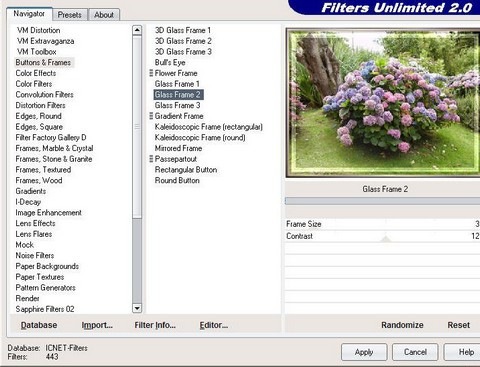Cancel the filter dialog
480x367 pixels.
pyautogui.click(x=415, y=352)
